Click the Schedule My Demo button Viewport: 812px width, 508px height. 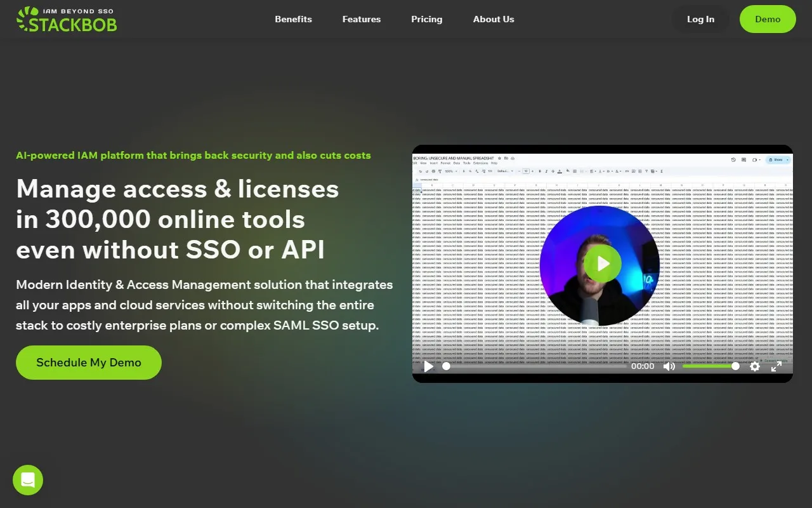click(89, 363)
